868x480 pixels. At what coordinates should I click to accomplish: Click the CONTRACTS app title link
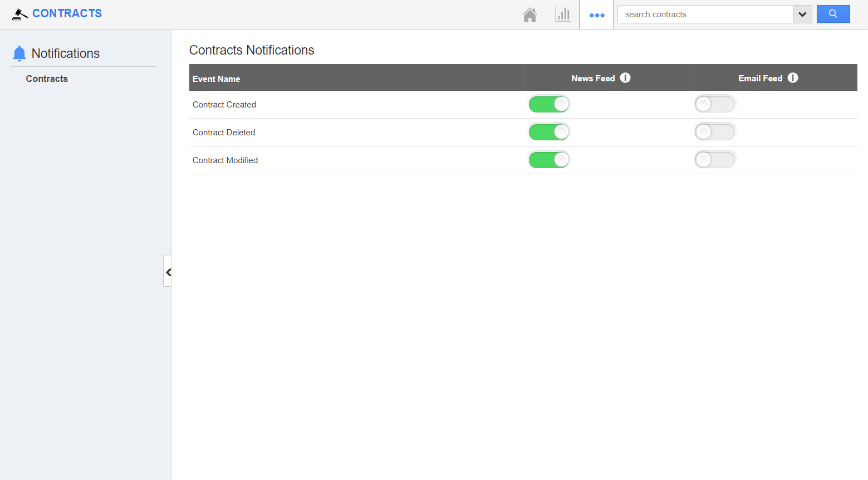pyautogui.click(x=67, y=13)
